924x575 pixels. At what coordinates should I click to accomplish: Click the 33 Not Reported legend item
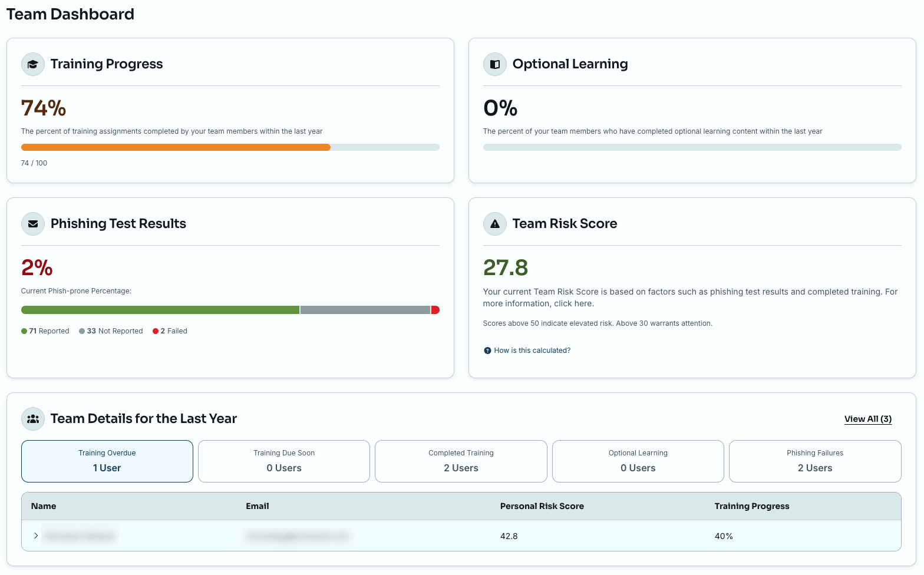111,331
